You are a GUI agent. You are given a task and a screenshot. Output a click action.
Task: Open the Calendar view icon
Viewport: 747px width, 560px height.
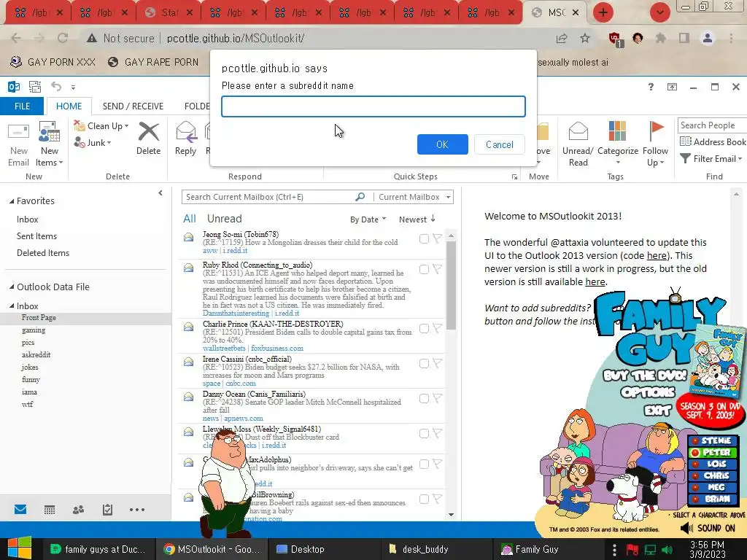tap(50, 510)
